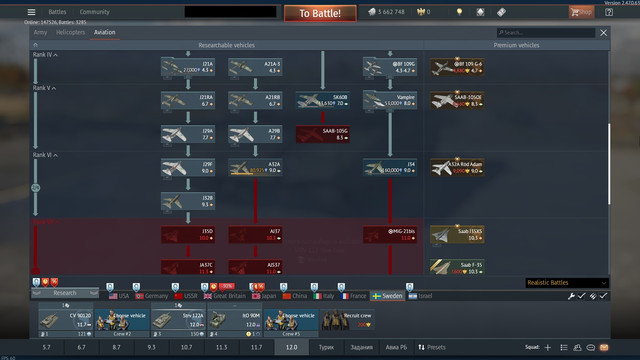
Task: Select the France nation tab
Action: point(353,296)
